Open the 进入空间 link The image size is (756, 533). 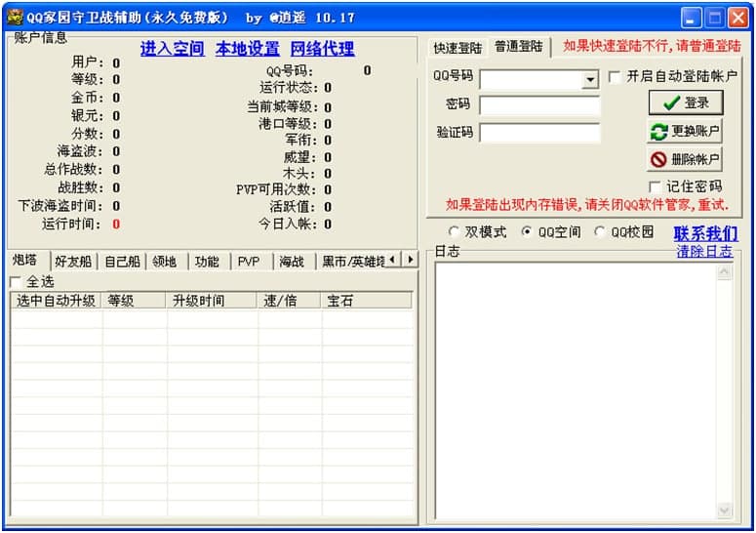tap(172, 49)
